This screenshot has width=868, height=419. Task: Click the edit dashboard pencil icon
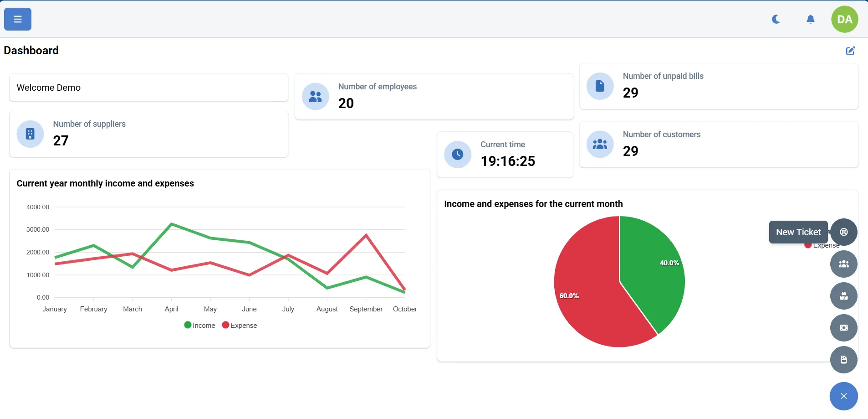850,51
